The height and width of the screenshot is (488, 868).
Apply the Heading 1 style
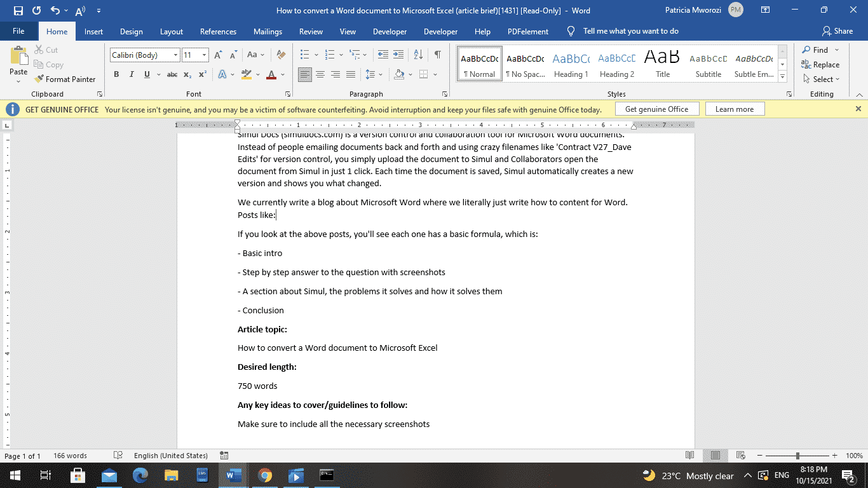[571, 64]
